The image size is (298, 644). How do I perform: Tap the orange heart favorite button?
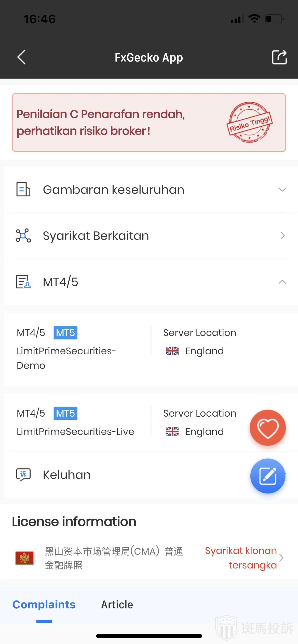click(x=268, y=428)
